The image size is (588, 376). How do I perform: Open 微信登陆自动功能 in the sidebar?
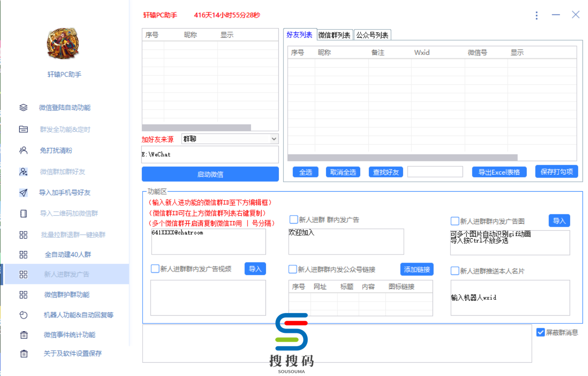(x=65, y=107)
